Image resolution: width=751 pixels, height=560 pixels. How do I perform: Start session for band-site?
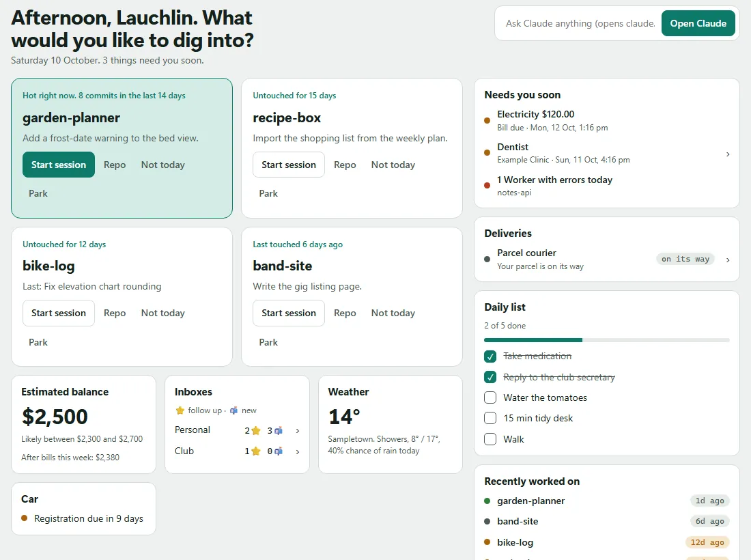[289, 313]
